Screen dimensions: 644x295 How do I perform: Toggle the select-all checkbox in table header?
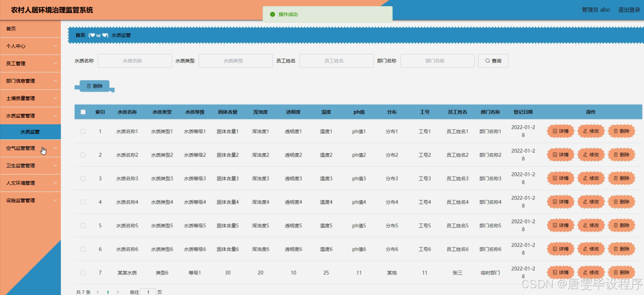(83, 112)
